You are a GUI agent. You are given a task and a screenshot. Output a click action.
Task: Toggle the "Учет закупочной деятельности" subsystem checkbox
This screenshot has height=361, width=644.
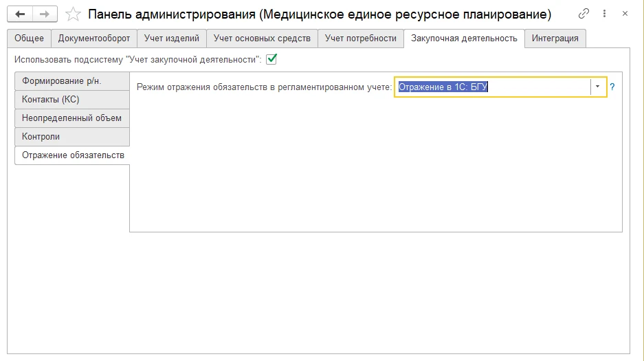[x=271, y=59]
